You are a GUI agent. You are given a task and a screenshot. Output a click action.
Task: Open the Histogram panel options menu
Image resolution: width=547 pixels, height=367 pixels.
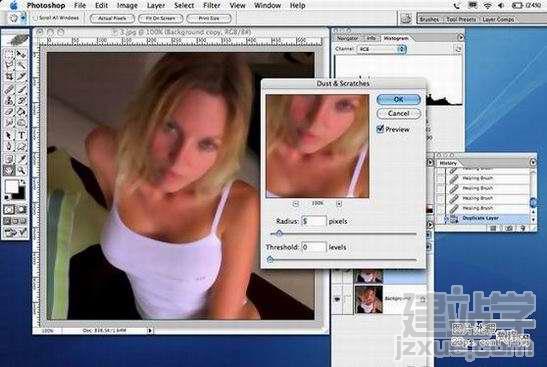(460, 37)
